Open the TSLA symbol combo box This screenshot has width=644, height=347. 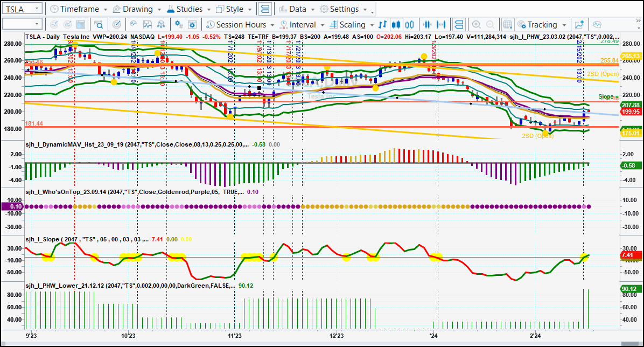(x=22, y=9)
